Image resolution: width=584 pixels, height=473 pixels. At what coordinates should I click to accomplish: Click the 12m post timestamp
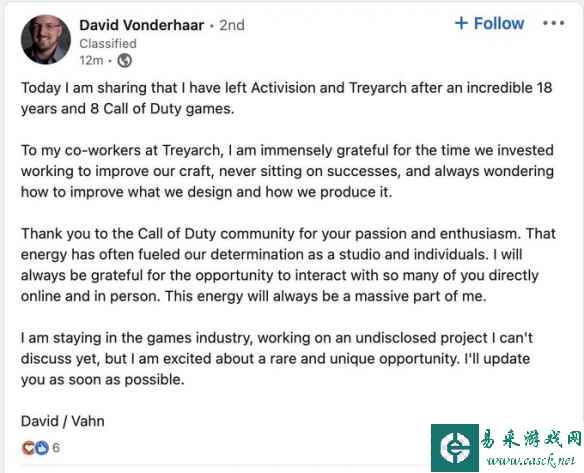click(91, 60)
